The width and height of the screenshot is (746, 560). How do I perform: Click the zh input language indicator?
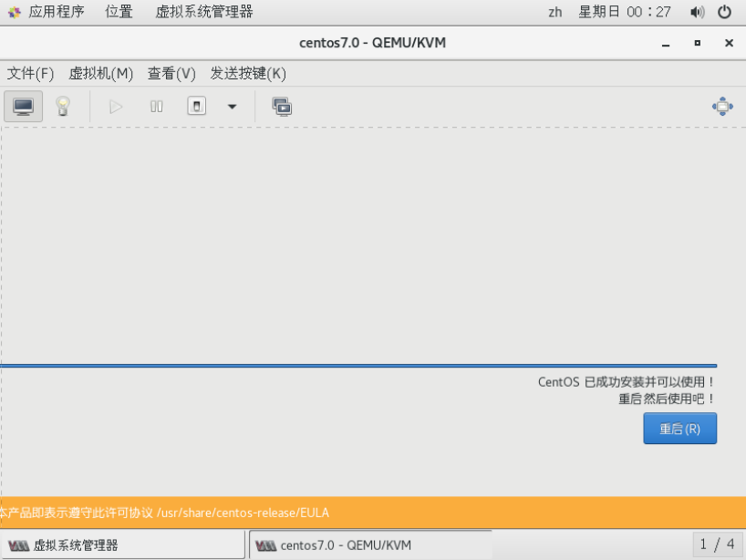tap(554, 12)
